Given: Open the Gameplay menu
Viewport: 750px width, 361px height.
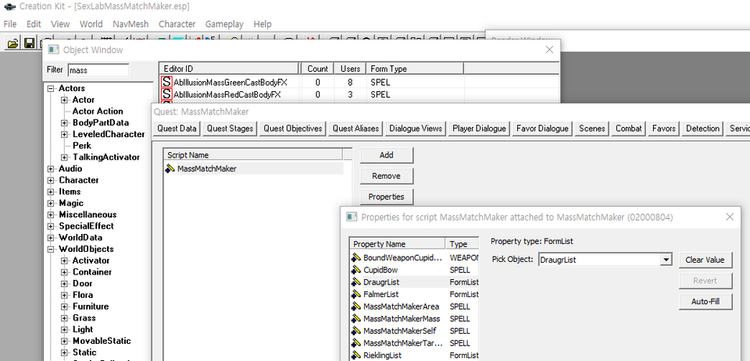Looking at the screenshot, I should point(224,24).
